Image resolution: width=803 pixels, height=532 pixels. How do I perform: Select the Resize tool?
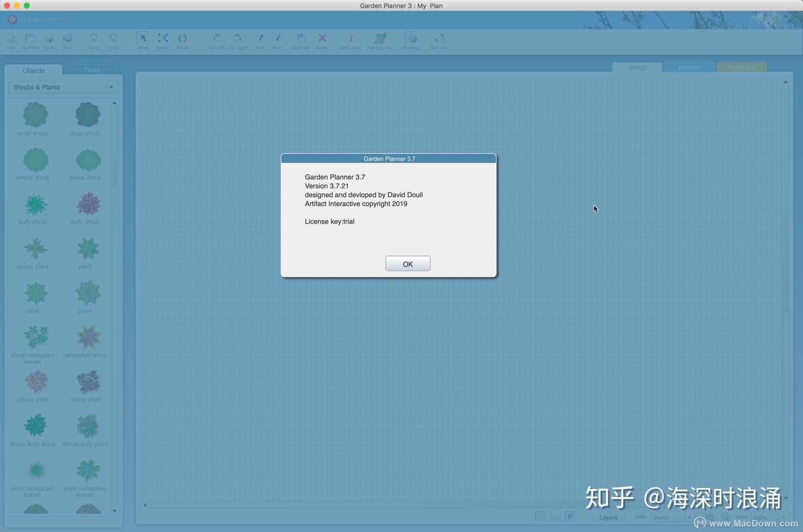[x=163, y=39]
